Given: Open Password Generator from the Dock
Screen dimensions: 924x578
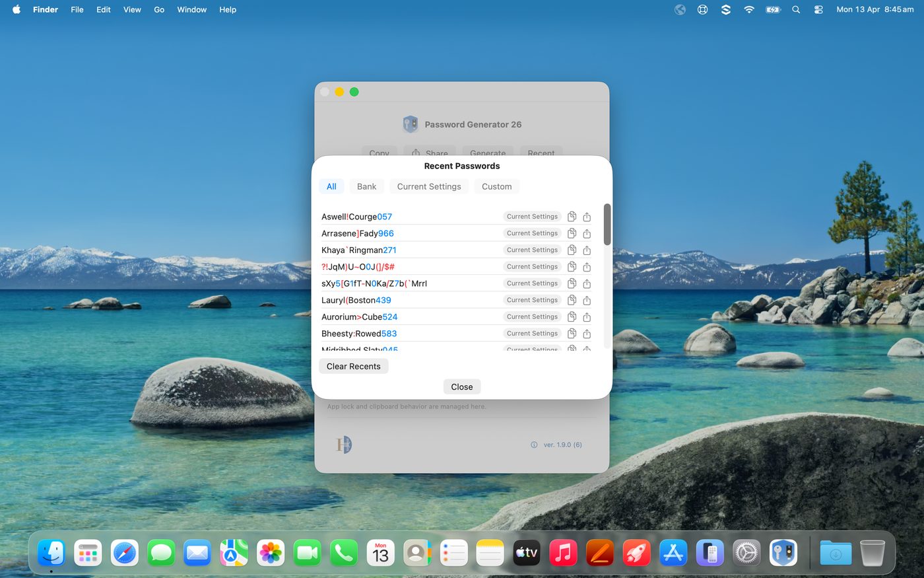Looking at the screenshot, I should pyautogui.click(x=783, y=552).
